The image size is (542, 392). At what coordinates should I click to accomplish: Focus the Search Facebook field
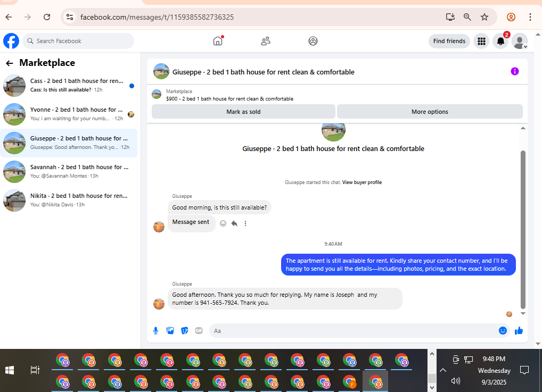pos(78,41)
